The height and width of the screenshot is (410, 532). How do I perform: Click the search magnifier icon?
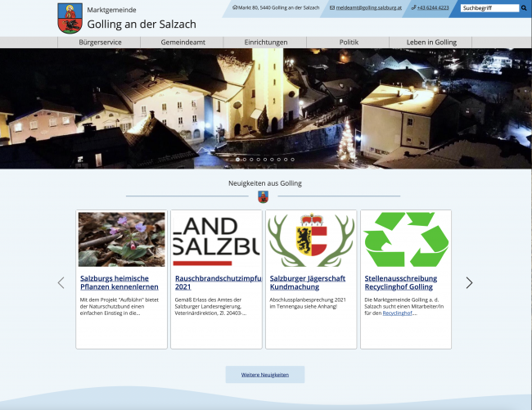tap(524, 8)
